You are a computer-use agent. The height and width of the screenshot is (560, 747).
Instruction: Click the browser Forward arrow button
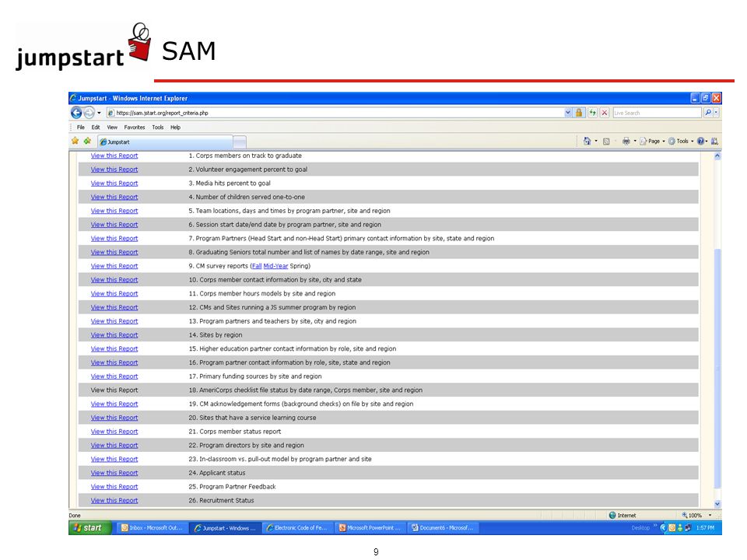pos(89,113)
